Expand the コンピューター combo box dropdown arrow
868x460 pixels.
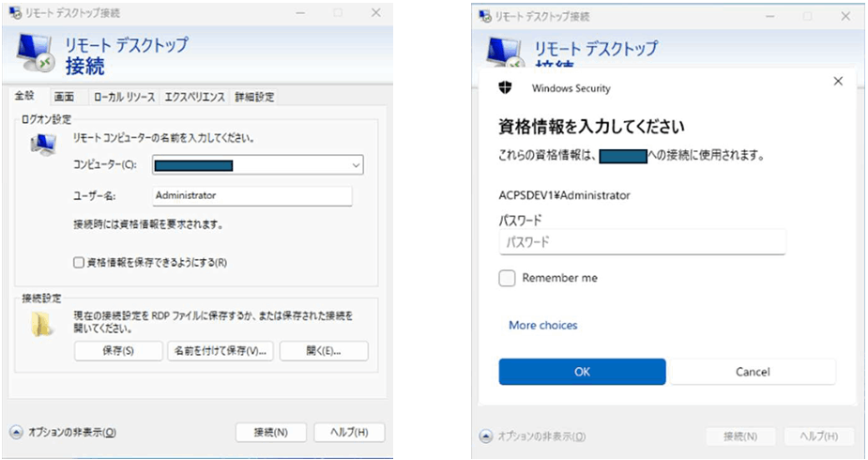[x=354, y=165]
